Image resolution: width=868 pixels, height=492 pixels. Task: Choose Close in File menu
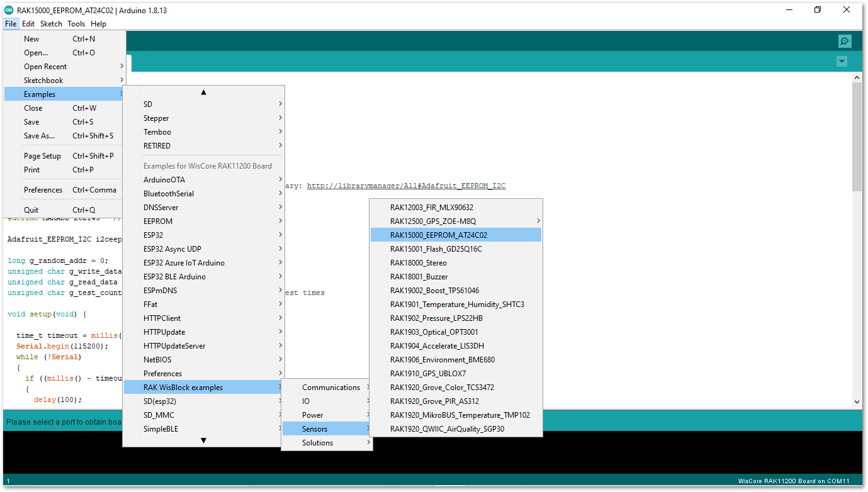point(64,108)
